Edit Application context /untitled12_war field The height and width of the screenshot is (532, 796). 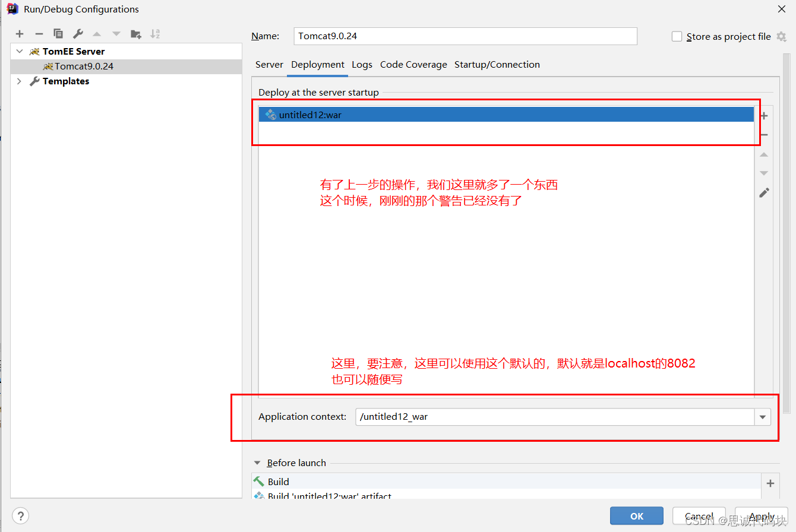pos(555,417)
